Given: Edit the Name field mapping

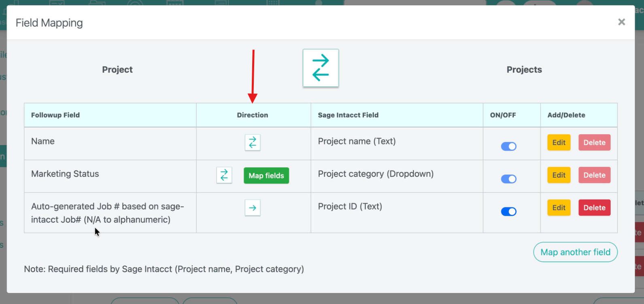Looking at the screenshot, I should point(559,143).
